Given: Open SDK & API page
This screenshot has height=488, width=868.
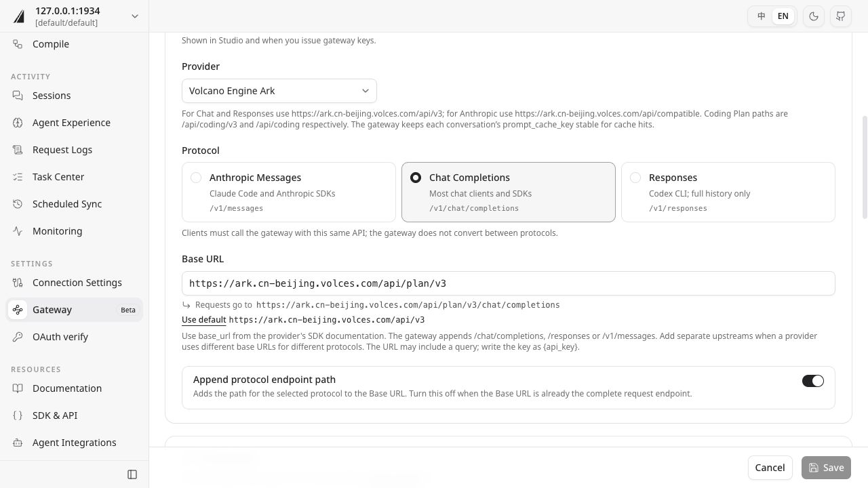Looking at the screenshot, I should point(75,415).
